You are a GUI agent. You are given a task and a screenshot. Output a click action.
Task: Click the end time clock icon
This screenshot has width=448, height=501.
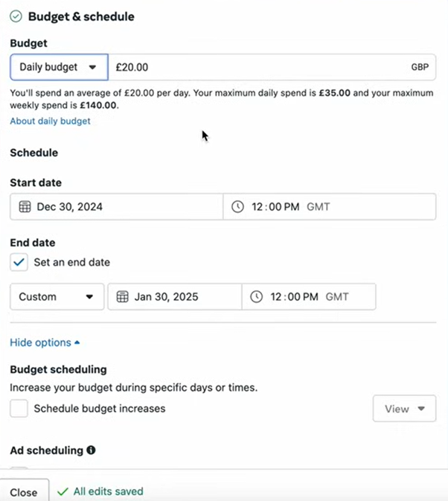(256, 296)
